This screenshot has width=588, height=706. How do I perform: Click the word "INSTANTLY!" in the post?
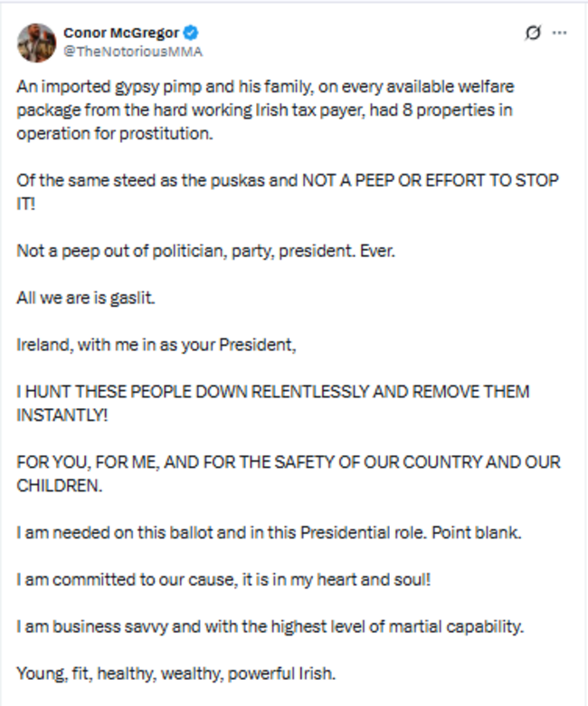(x=60, y=415)
